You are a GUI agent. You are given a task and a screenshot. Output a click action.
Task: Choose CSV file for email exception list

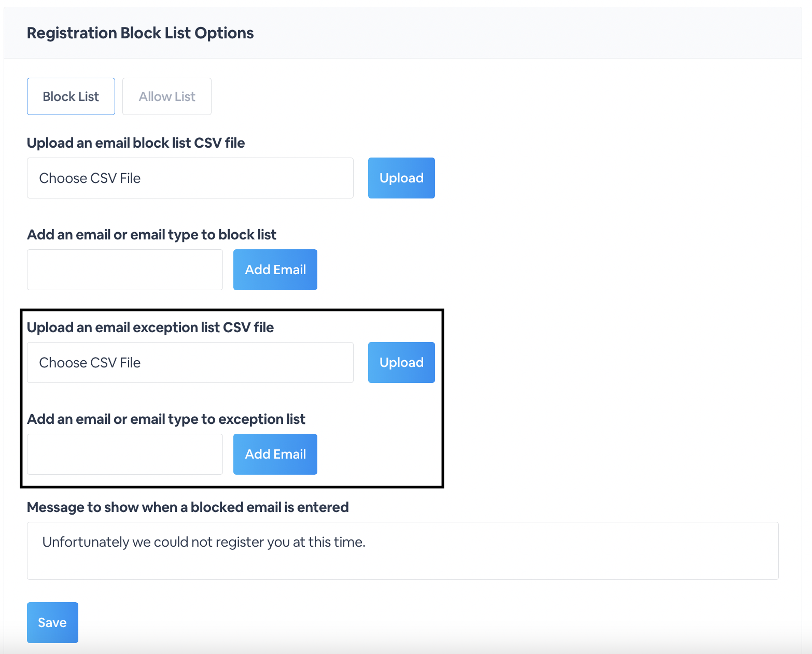tap(190, 362)
